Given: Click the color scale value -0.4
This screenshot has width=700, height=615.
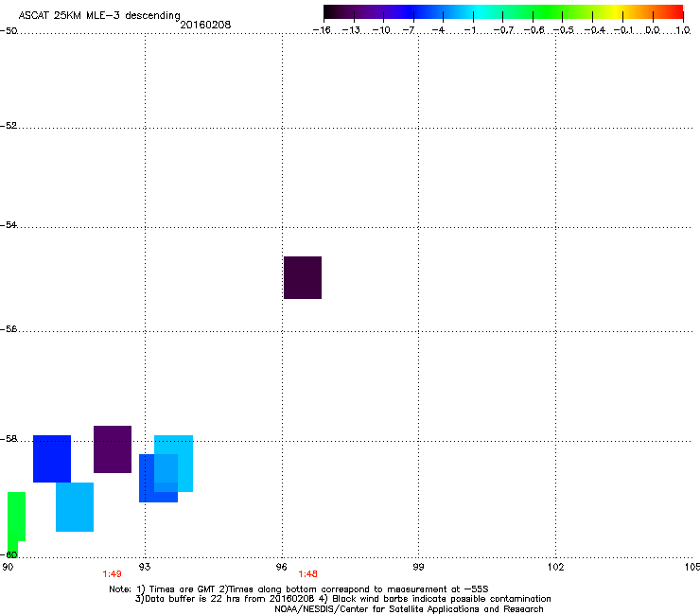Looking at the screenshot, I should tap(595, 30).
